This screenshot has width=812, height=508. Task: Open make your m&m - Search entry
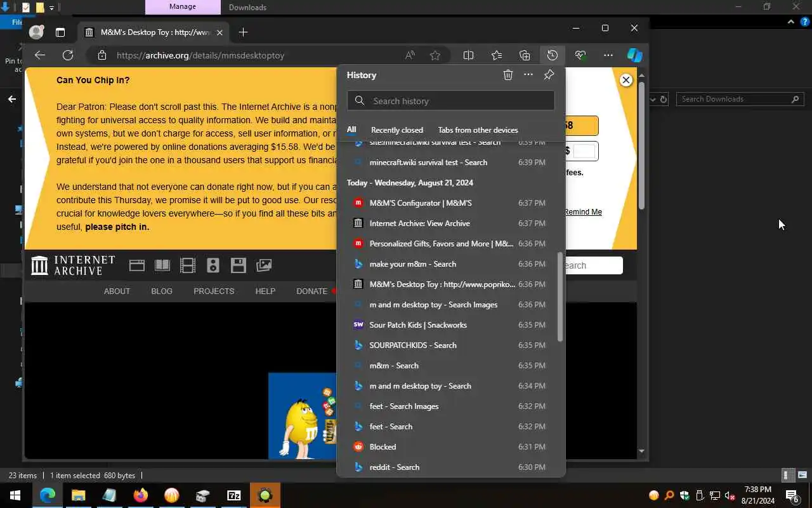pyautogui.click(x=450, y=264)
